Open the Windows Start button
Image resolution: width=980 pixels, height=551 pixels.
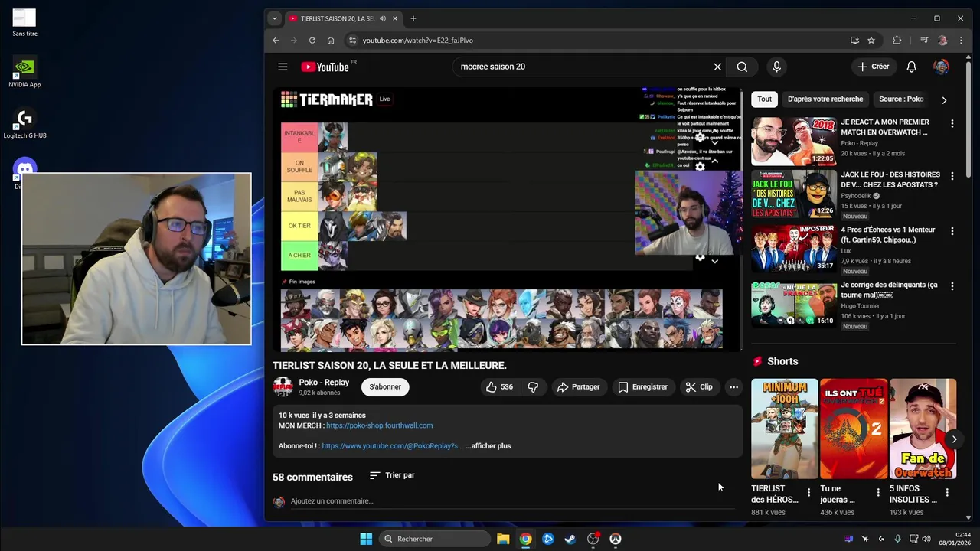click(366, 539)
